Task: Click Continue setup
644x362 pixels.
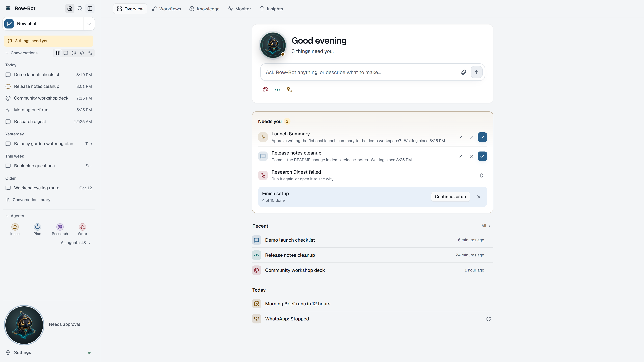Action: click(x=450, y=197)
